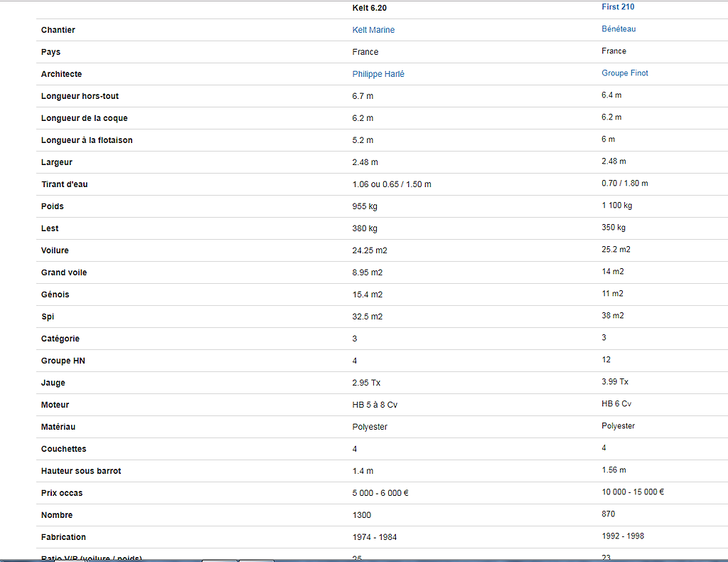
Task: Select the Moteur row label
Action: click(55, 405)
